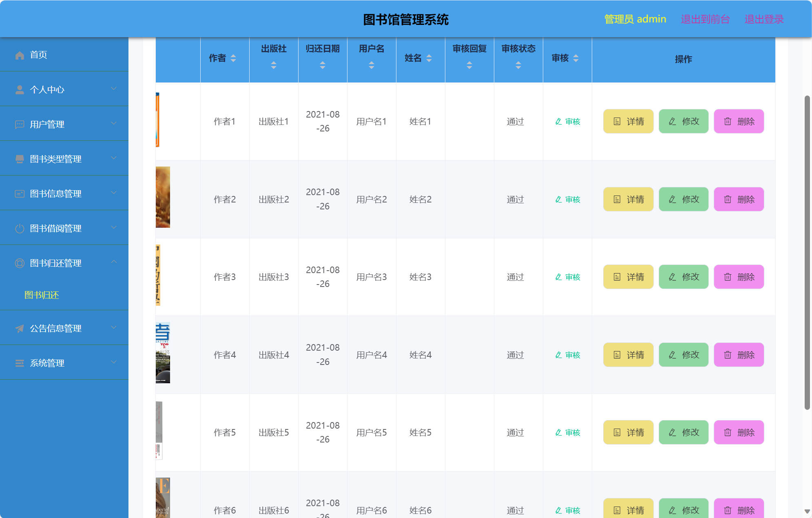Click the power icon beside 图书借阅管理

[19, 228]
